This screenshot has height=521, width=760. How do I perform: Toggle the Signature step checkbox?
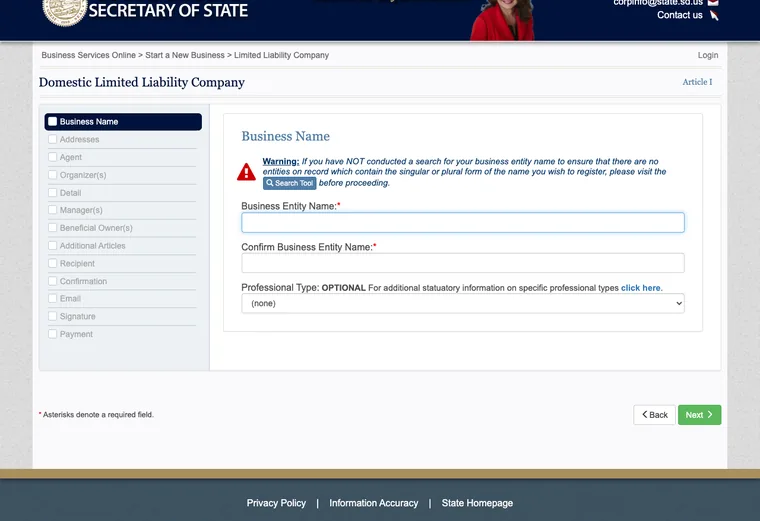tap(52, 316)
